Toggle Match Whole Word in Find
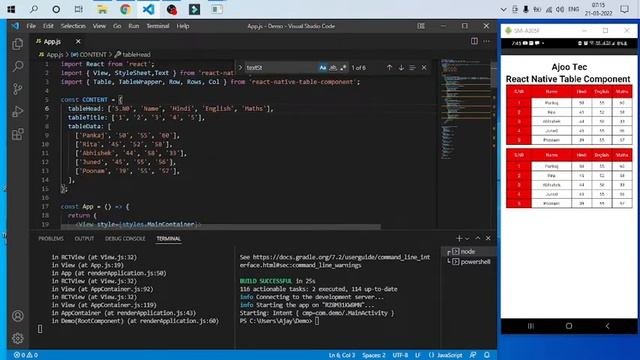The width and height of the screenshot is (640, 360). (333, 68)
